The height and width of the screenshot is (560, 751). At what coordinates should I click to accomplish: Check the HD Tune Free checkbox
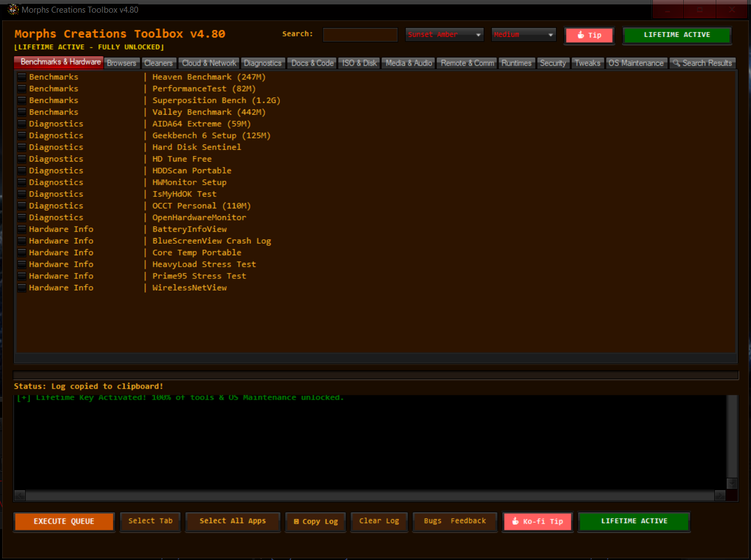(22, 159)
